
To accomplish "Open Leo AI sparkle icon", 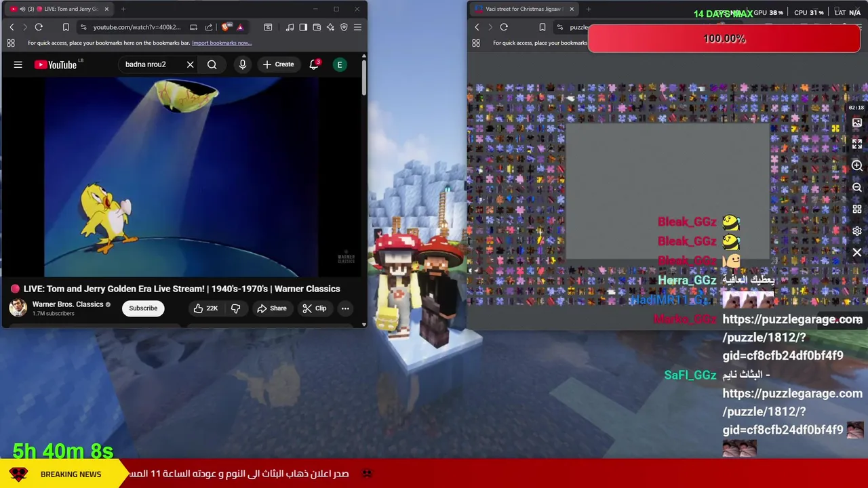I will point(330,27).
